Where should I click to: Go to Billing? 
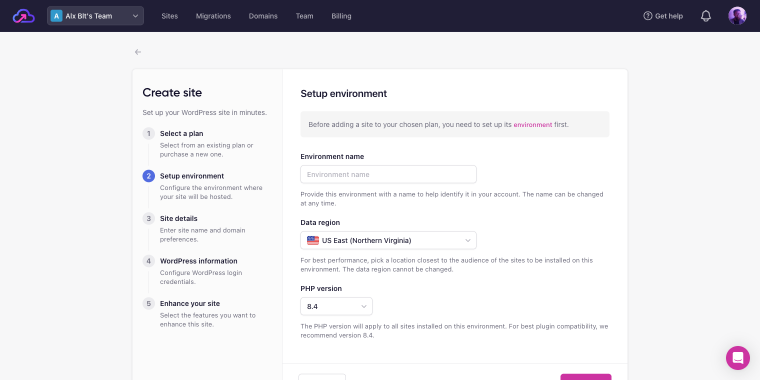[341, 16]
